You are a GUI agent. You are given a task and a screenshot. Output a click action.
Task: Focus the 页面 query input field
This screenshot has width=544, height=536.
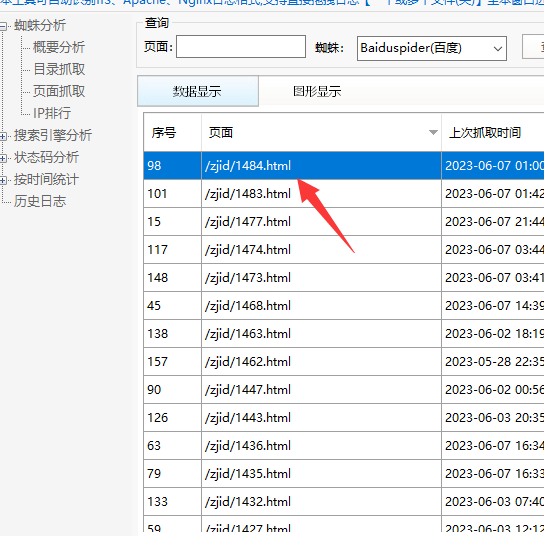[x=241, y=46]
